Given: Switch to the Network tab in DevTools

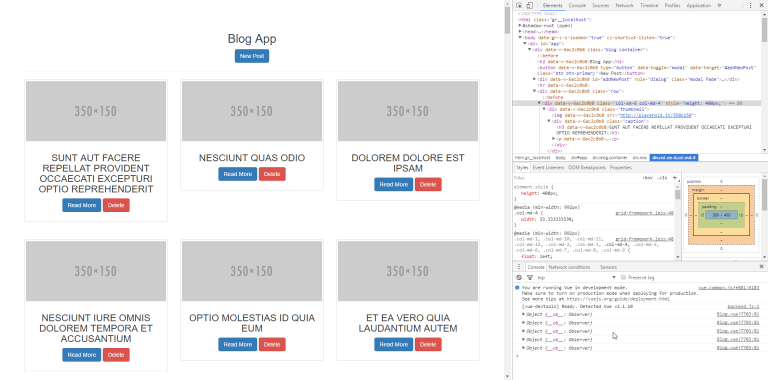Looking at the screenshot, I should [624, 5].
